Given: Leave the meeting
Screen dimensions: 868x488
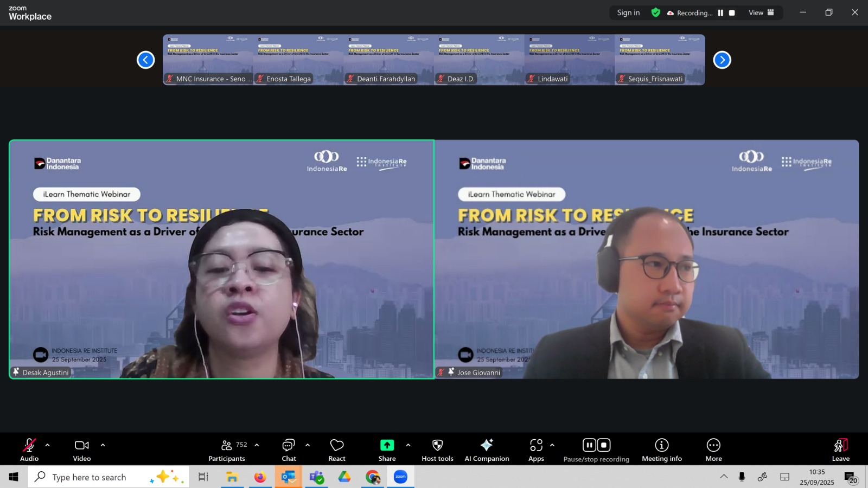Looking at the screenshot, I should click(840, 450).
